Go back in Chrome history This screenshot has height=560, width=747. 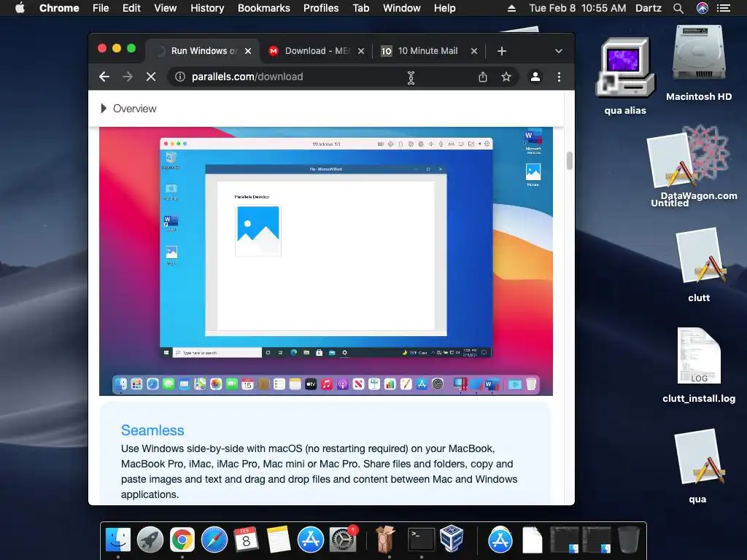coord(104,77)
